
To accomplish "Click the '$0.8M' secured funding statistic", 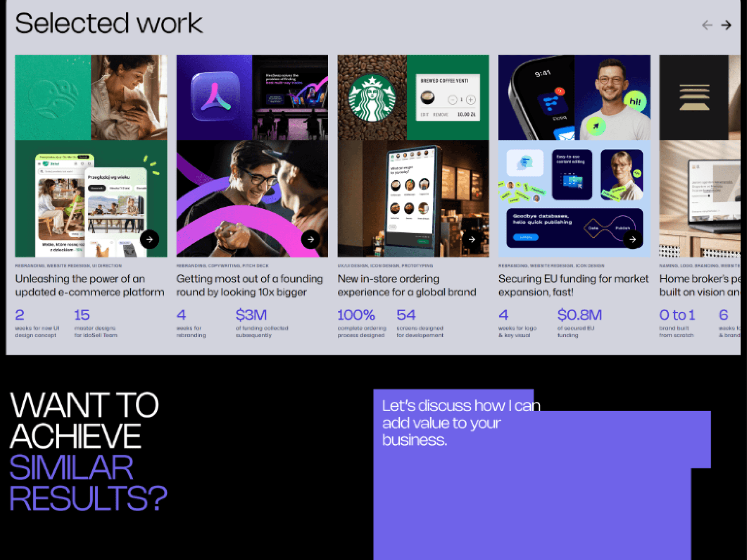I will pos(580,315).
